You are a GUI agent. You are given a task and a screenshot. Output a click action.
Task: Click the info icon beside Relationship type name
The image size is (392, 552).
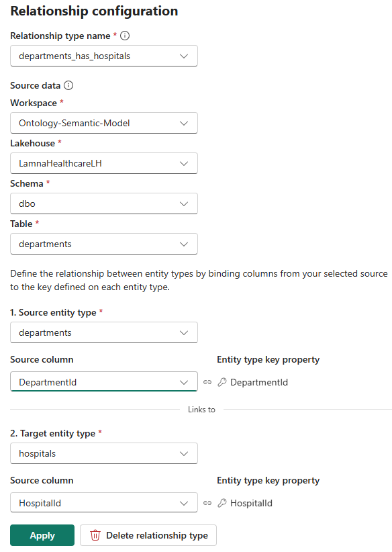(x=125, y=36)
